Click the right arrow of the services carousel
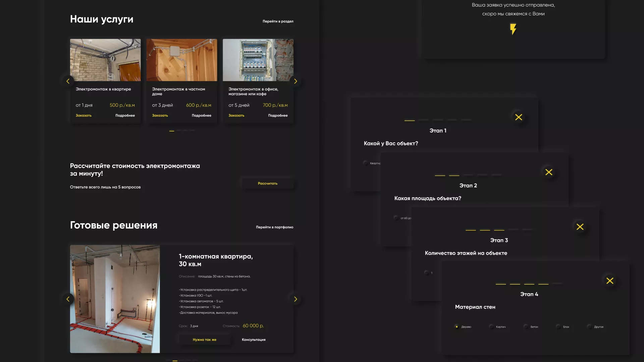Image resolution: width=644 pixels, height=362 pixels. [x=296, y=81]
